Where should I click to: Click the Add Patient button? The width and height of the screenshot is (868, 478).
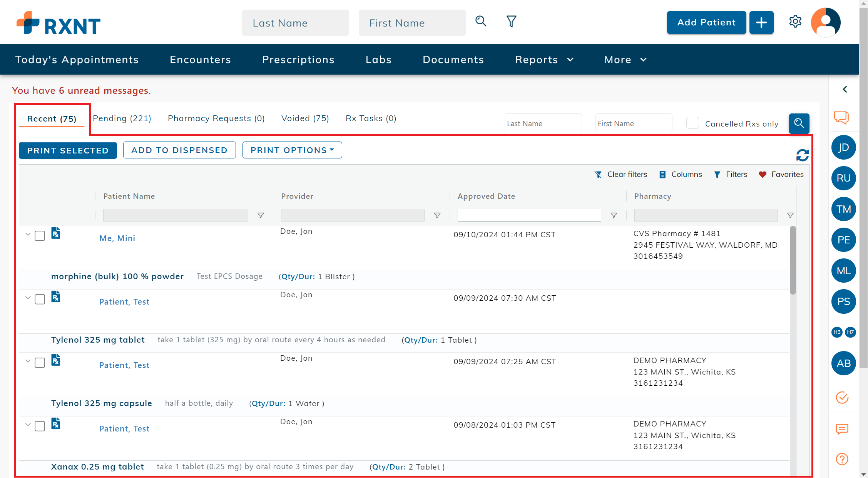pyautogui.click(x=706, y=22)
